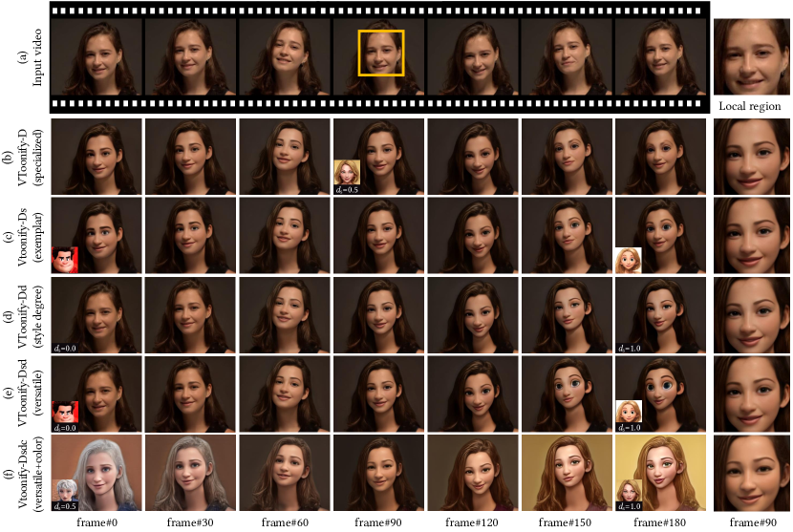
Task: Open the Vtoonify-Ds exemplar result for frame#60
Action: tap(284, 236)
